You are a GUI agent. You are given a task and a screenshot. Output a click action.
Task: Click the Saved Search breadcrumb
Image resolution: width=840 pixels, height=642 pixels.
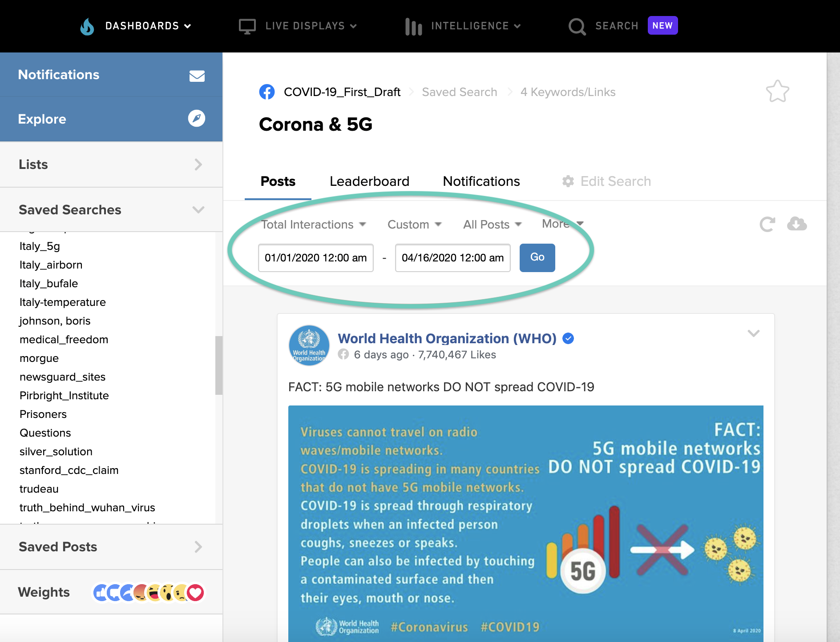click(460, 92)
